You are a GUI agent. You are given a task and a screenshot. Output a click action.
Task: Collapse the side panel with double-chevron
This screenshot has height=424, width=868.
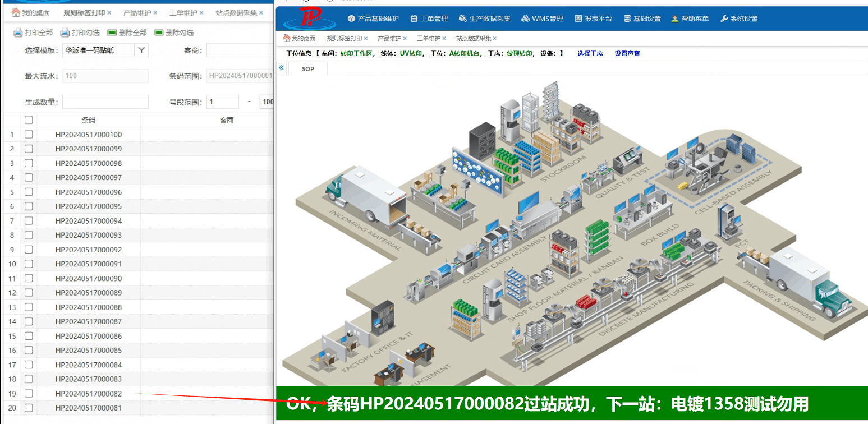click(282, 68)
